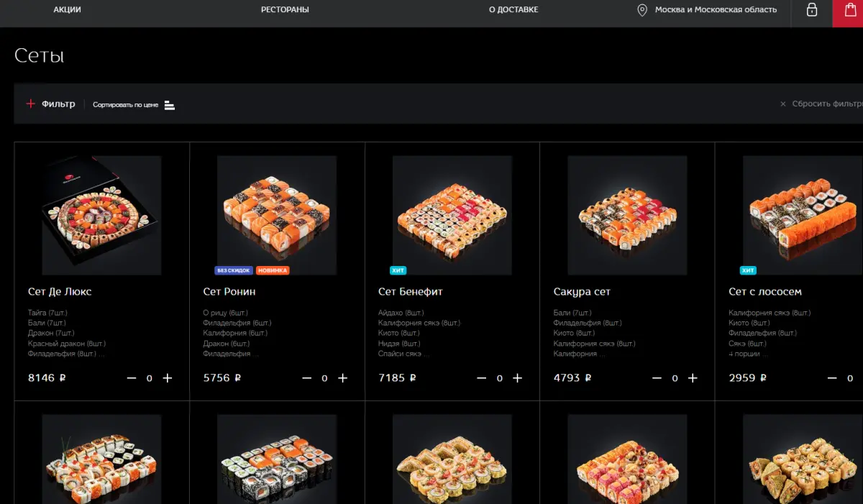Increase quantity of Сет Бенефит
The height and width of the screenshot is (504, 863).
coord(518,378)
